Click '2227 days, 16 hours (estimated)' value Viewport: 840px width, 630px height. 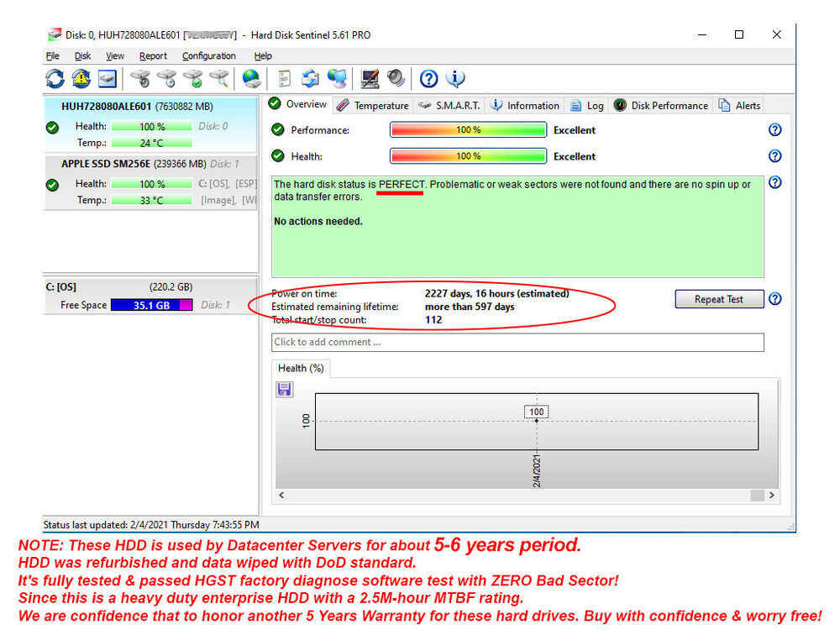[x=496, y=293]
